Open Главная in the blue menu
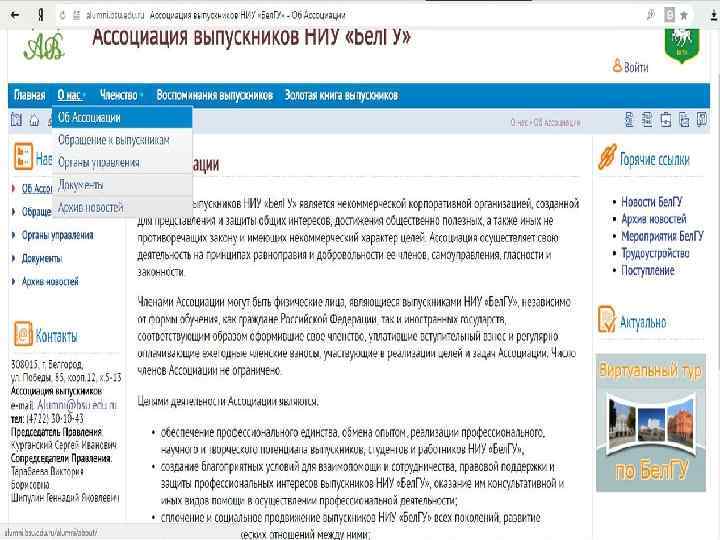 29,95
